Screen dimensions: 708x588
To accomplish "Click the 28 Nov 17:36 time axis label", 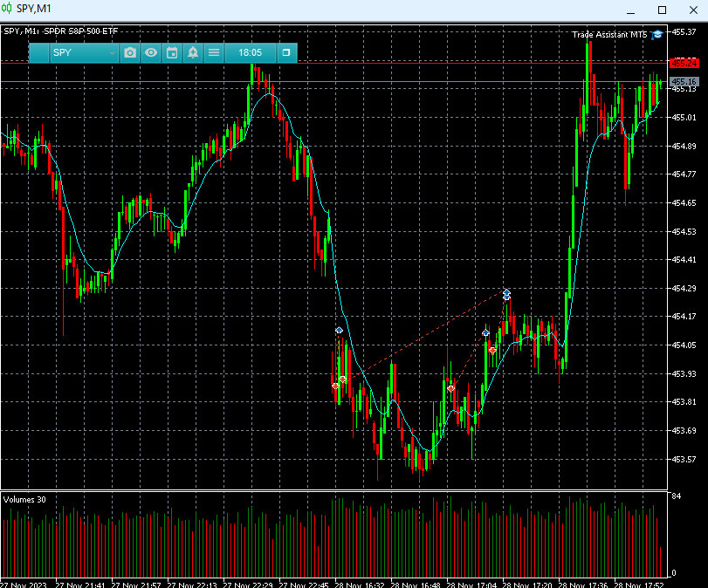I will point(583,585).
